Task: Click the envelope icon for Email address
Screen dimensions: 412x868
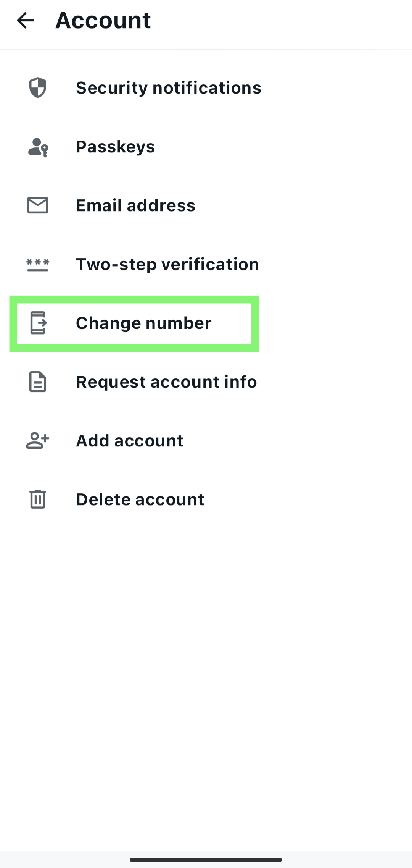Action: (38, 205)
